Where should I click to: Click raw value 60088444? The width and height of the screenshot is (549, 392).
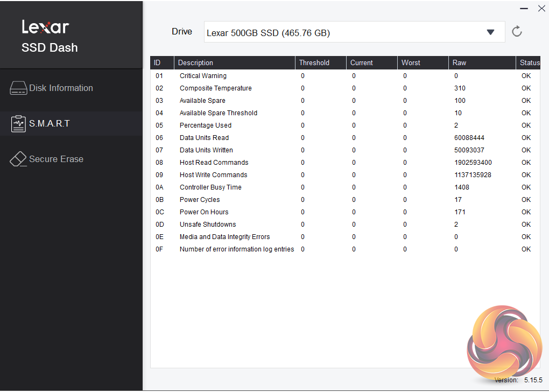click(469, 138)
